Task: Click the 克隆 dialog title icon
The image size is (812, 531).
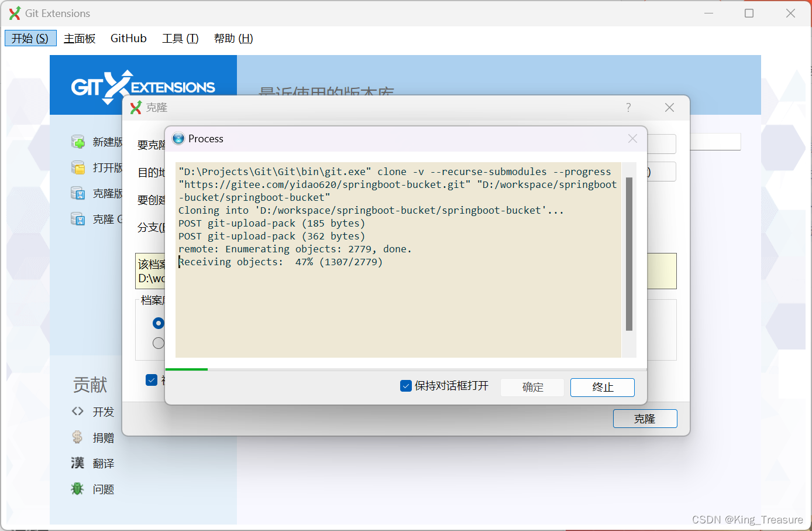Action: (136, 108)
